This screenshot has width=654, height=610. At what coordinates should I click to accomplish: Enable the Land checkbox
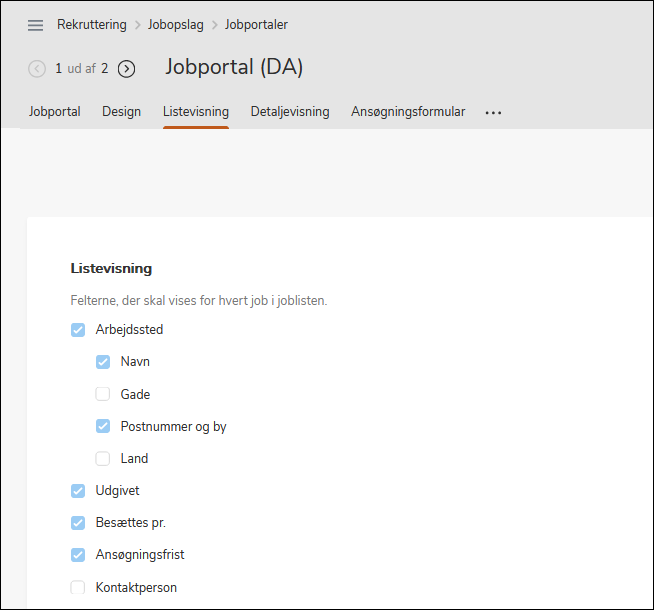click(x=103, y=459)
